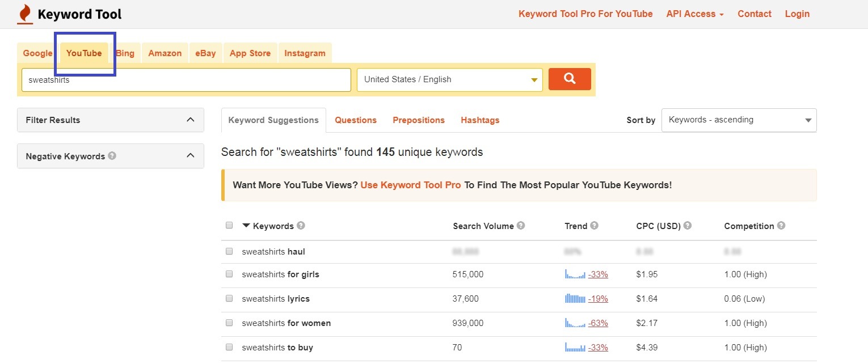Viewport: 868px width, 364px height.
Task: Click Use Keyword Tool Pro banner link
Action: (411, 185)
